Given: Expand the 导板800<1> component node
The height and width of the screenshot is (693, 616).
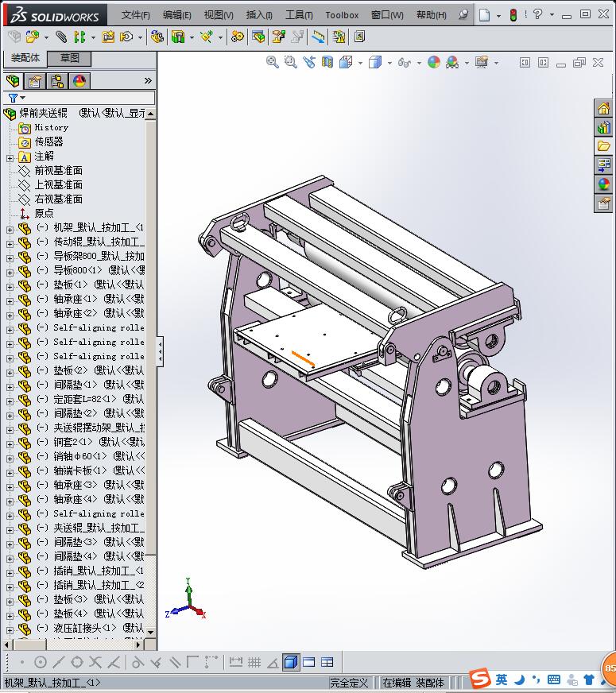Looking at the screenshot, I should (x=10, y=273).
